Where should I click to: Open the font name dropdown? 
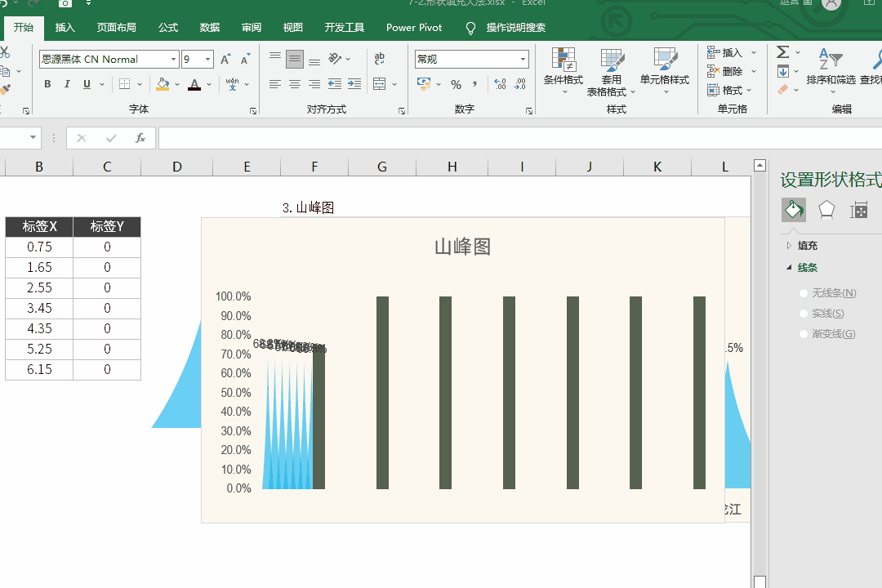click(173, 60)
